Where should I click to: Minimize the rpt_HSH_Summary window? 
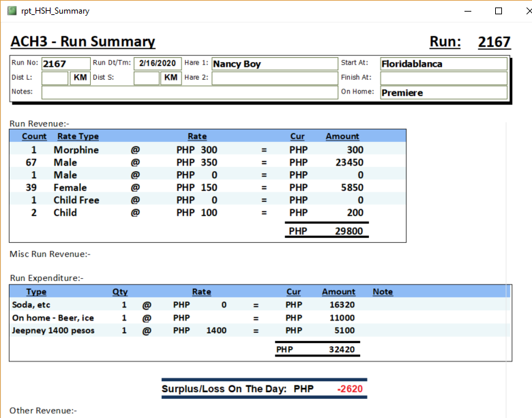[x=467, y=11]
